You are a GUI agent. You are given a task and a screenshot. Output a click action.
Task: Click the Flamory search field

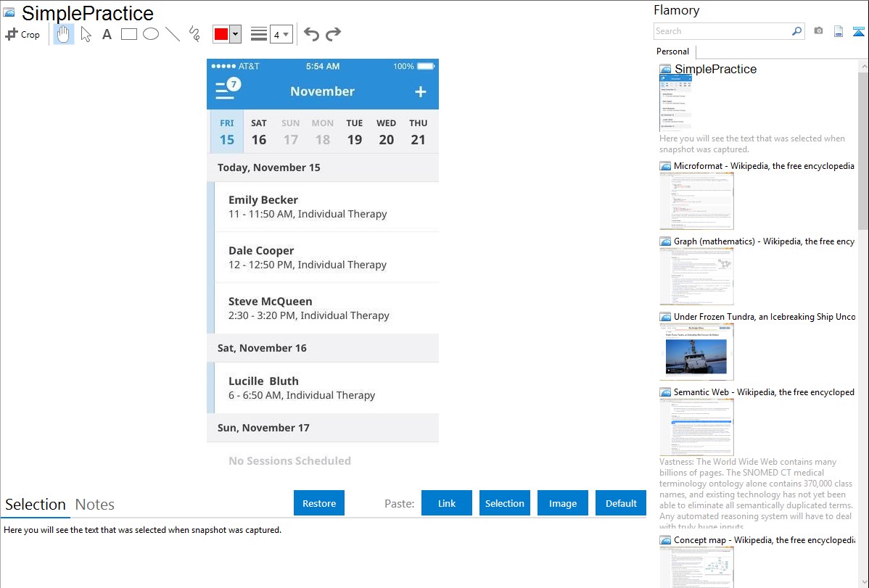click(x=722, y=31)
